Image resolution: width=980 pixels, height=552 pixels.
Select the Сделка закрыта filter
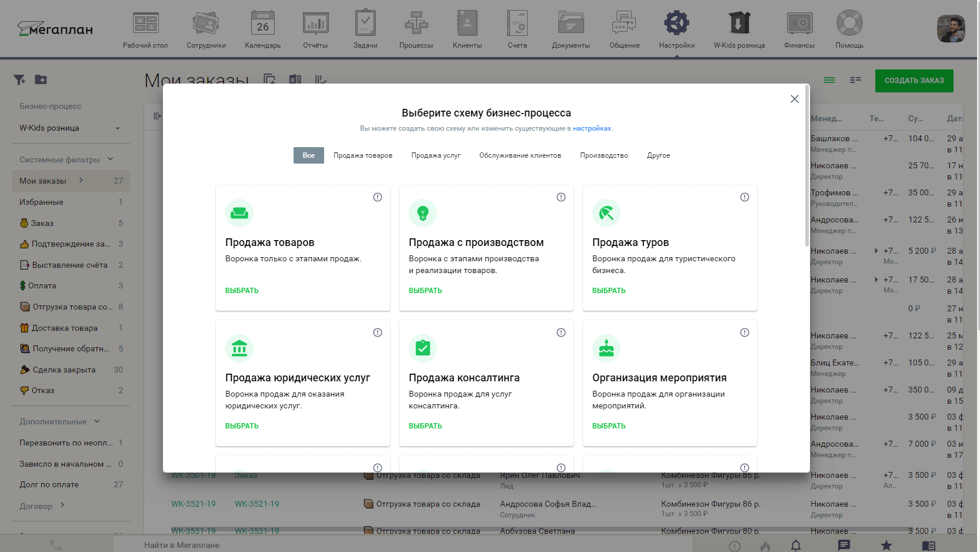point(71,370)
